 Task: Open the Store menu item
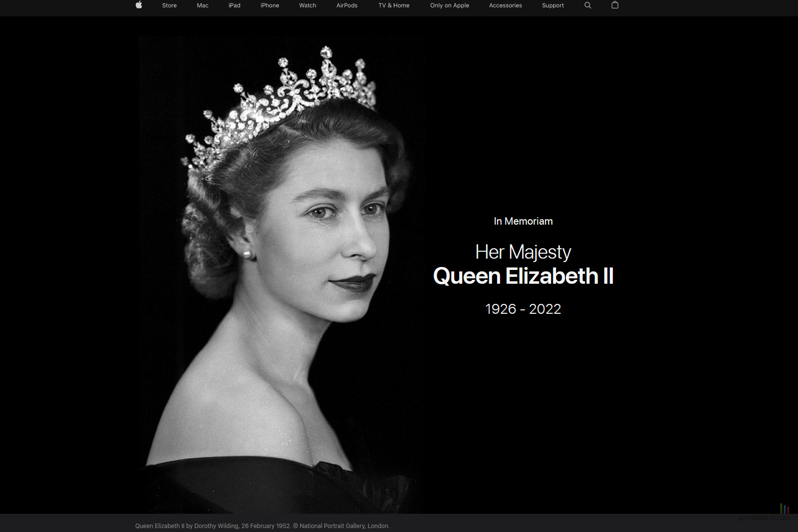click(169, 5)
